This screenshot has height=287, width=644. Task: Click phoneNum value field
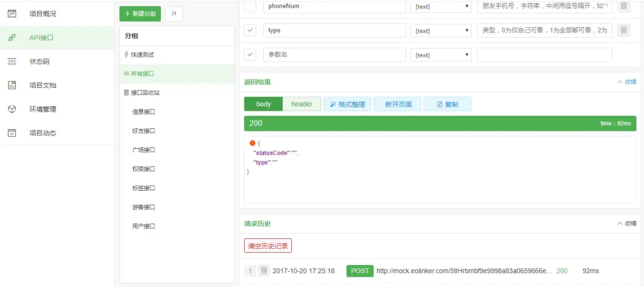point(545,6)
